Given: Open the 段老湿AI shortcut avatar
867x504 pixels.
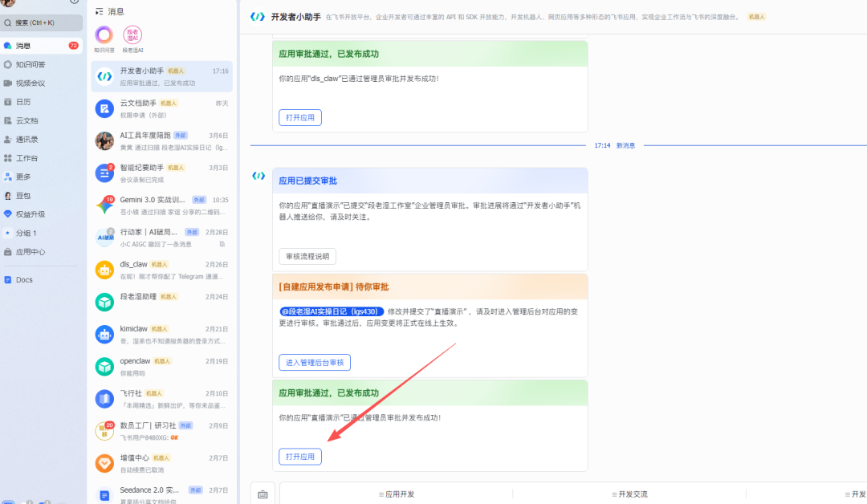Looking at the screenshot, I should click(x=132, y=35).
